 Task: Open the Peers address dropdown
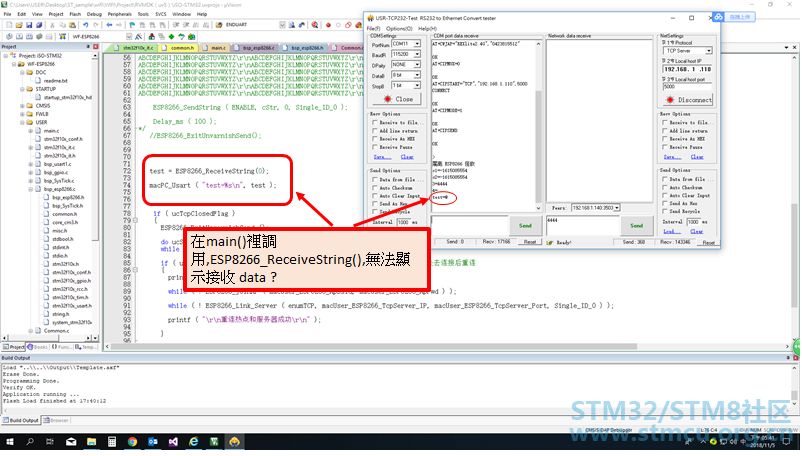[617, 208]
